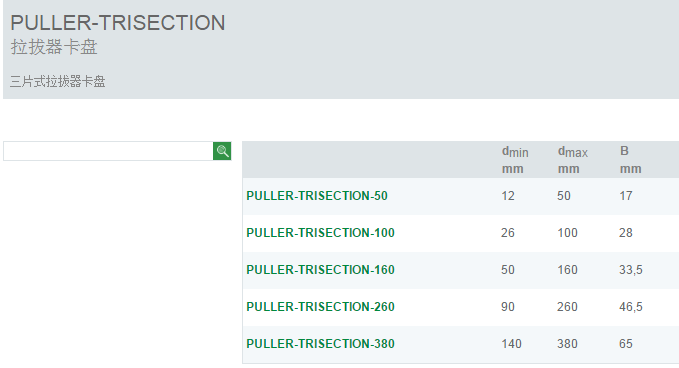
Task: Open the PULLER-TRISECTION-50 product link
Action: (317, 196)
